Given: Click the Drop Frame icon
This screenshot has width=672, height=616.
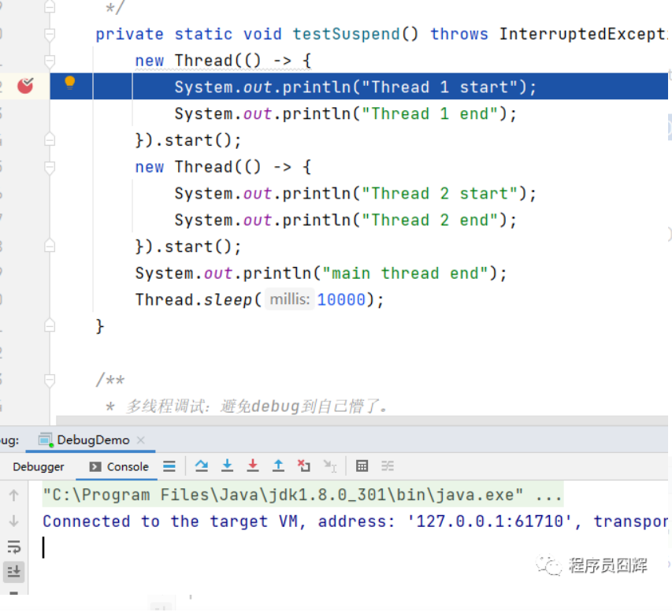Looking at the screenshot, I should [x=304, y=466].
